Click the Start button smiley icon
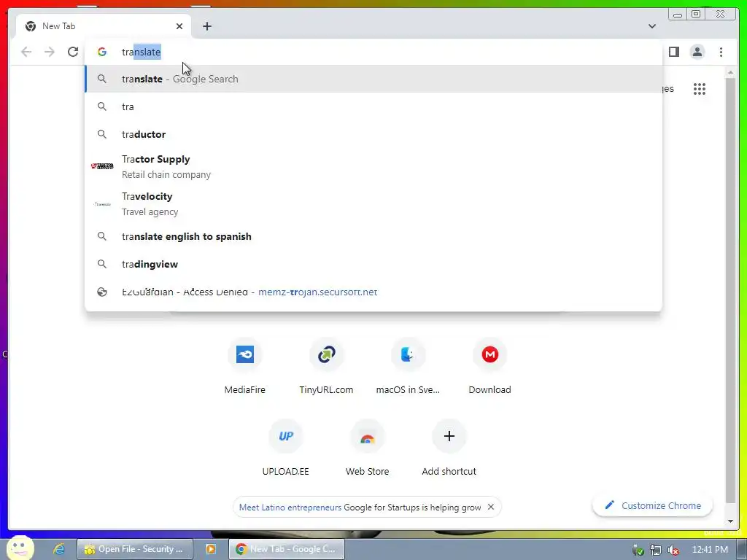Screen dimensions: 747x560 coord(20,548)
